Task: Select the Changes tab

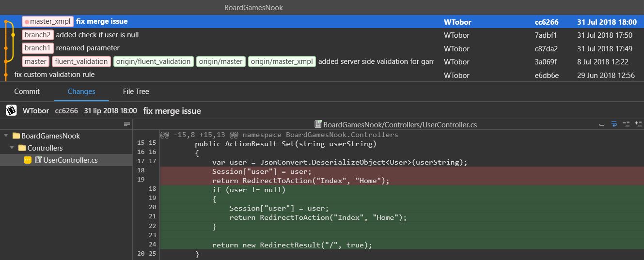Action: point(81,92)
